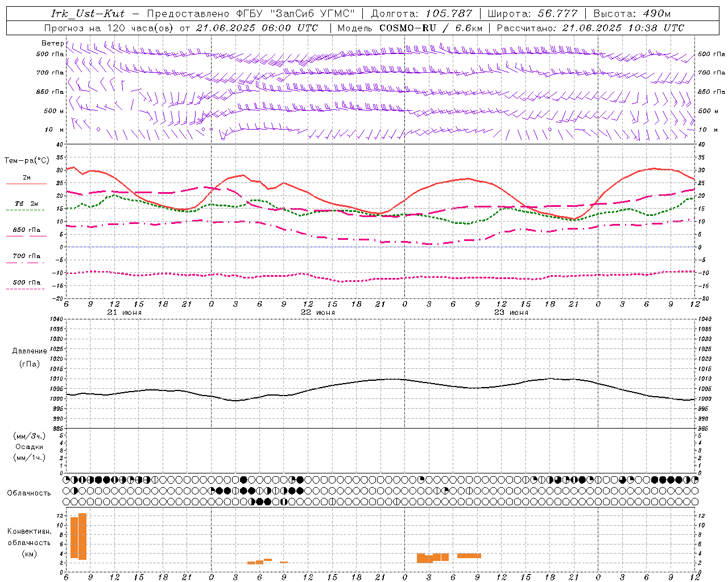Click the Td 2м legend label
This screenshot has width=728, height=582.
tap(27, 203)
